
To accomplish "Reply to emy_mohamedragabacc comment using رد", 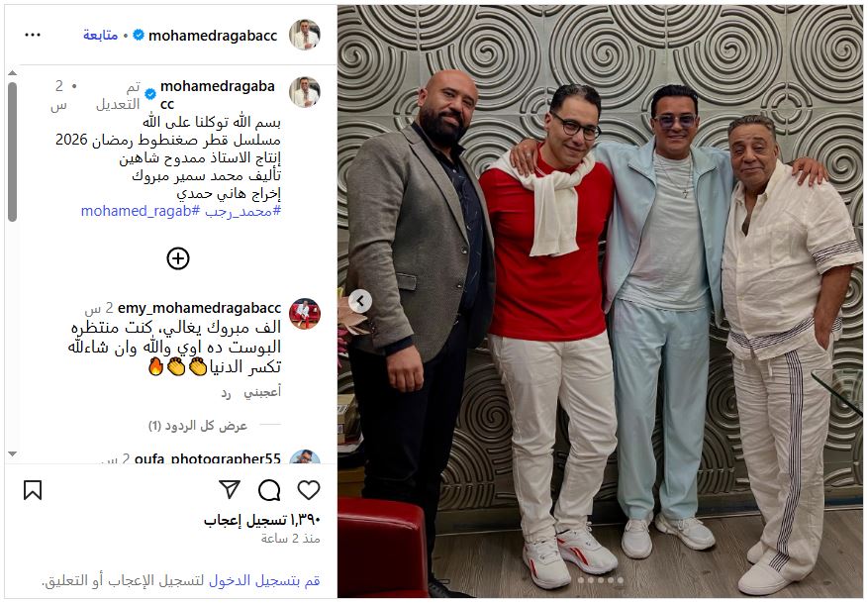I will point(226,392).
